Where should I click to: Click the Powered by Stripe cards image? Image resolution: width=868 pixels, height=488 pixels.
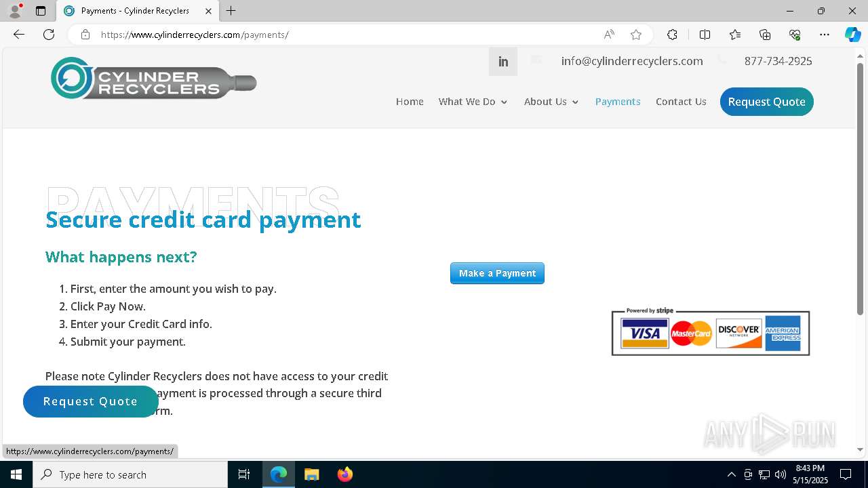coord(711,331)
